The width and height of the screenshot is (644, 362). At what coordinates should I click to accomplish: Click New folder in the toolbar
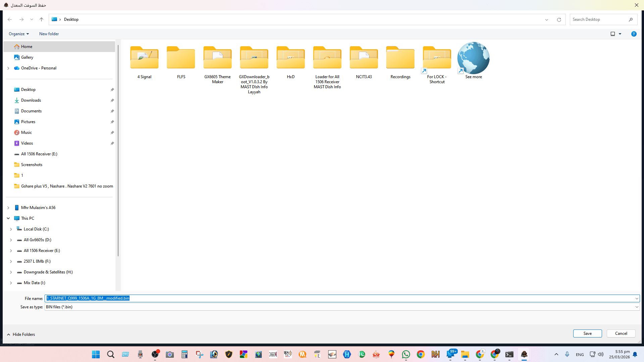point(49,34)
